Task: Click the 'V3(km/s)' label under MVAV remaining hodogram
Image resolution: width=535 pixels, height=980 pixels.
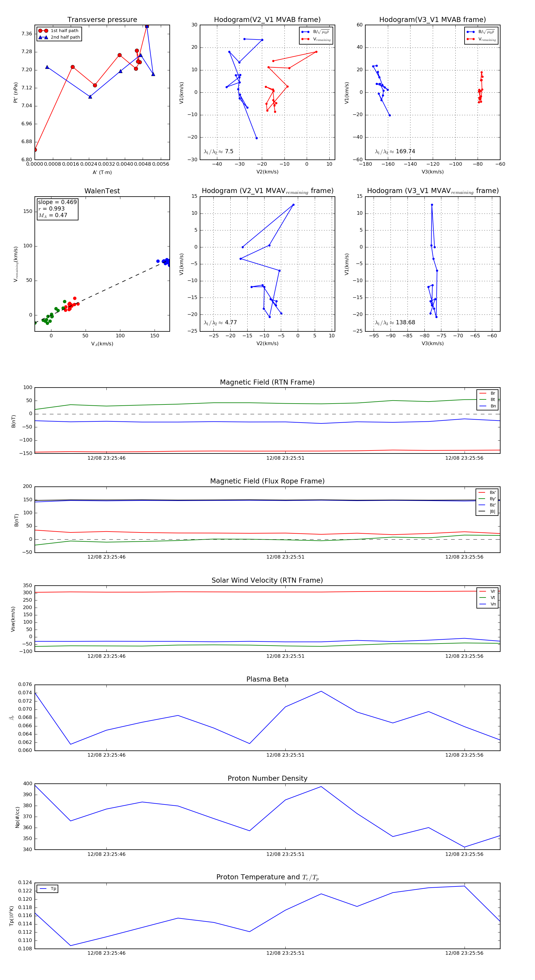Action: (432, 344)
